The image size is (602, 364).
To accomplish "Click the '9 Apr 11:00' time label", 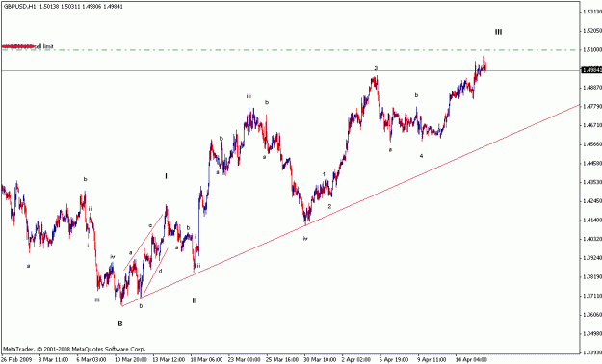I will pyautogui.click(x=432, y=360).
